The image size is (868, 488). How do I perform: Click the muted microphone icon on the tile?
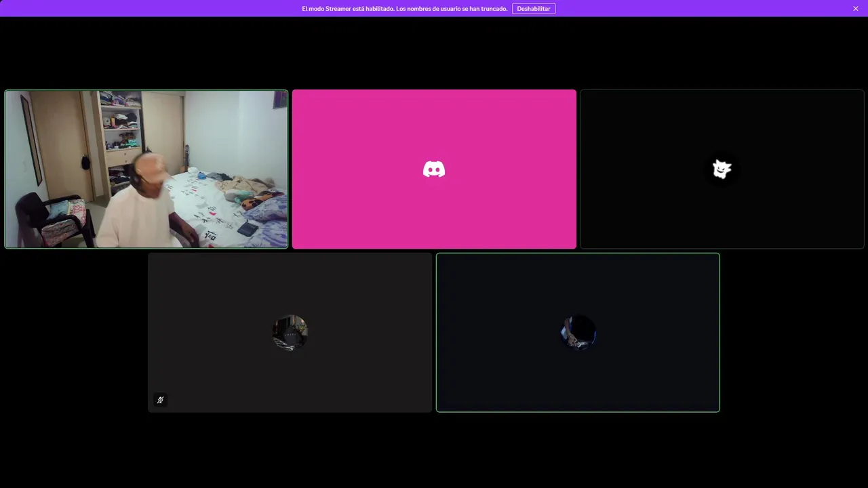coord(160,400)
